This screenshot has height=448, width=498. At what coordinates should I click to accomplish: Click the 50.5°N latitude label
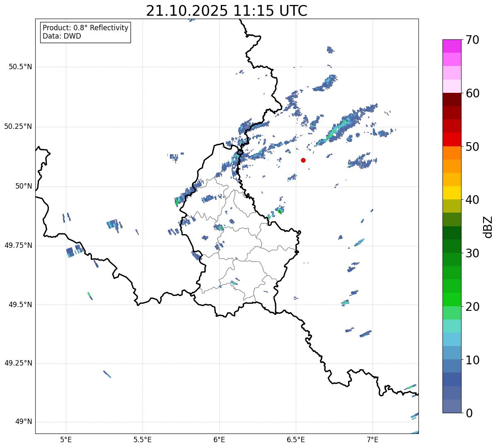pos(20,67)
